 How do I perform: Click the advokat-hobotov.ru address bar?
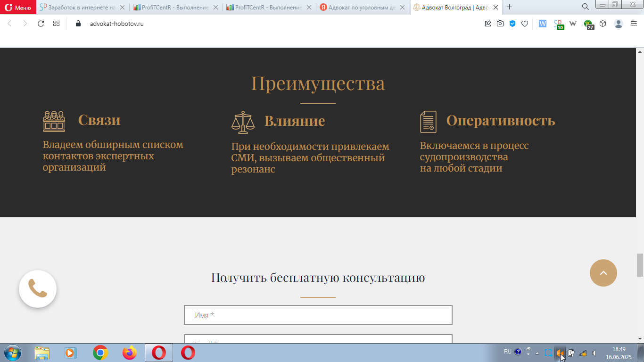[x=116, y=24]
